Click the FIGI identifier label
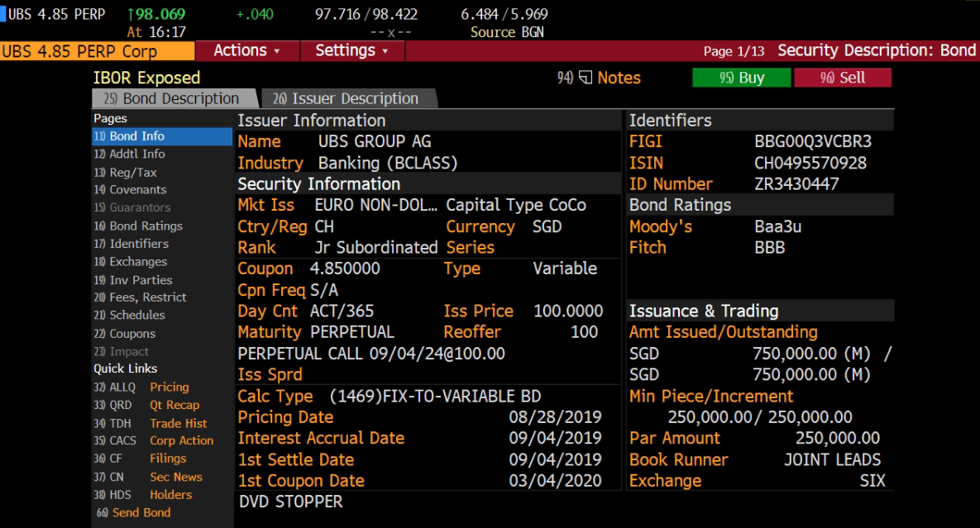Viewport: 980px width, 528px height. click(646, 141)
